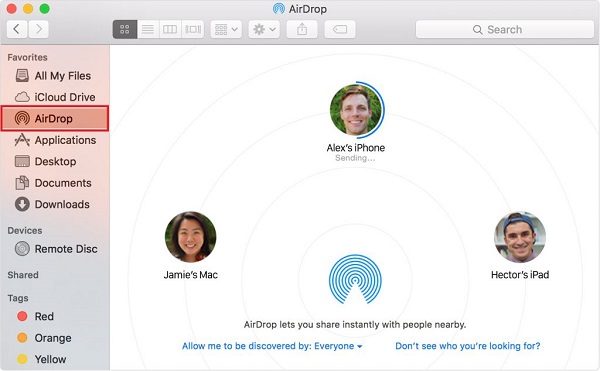Click Alex's iPhone avatar

(357, 110)
